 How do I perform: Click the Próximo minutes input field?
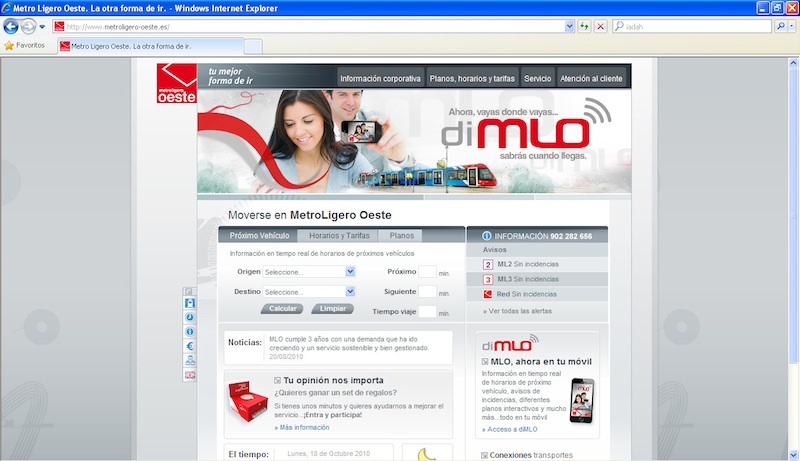click(x=427, y=271)
